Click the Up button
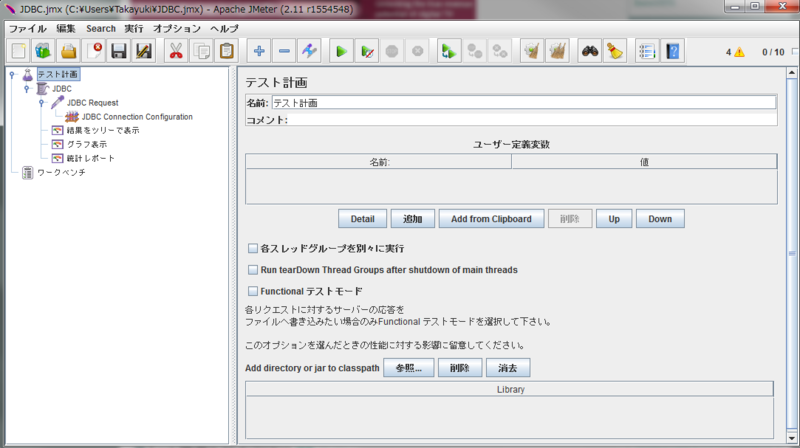The width and height of the screenshot is (800, 448). pyautogui.click(x=614, y=219)
